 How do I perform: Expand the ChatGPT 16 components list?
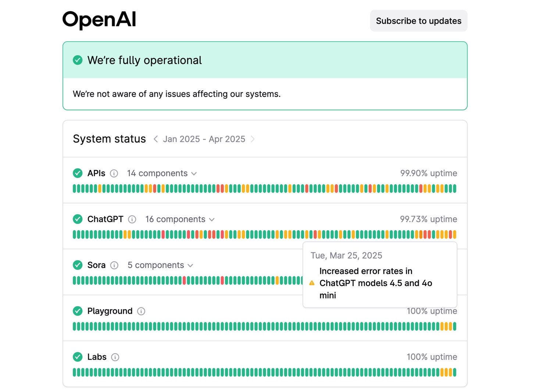coord(180,220)
